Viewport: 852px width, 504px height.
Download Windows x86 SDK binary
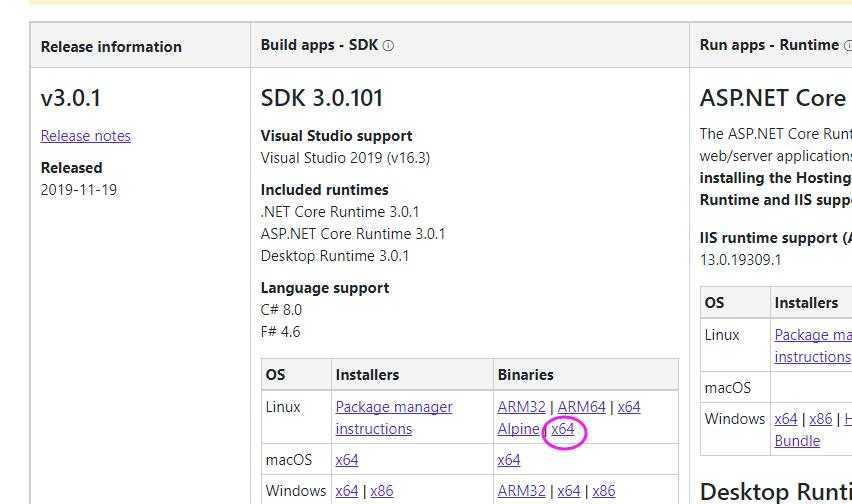pyautogui.click(x=604, y=491)
